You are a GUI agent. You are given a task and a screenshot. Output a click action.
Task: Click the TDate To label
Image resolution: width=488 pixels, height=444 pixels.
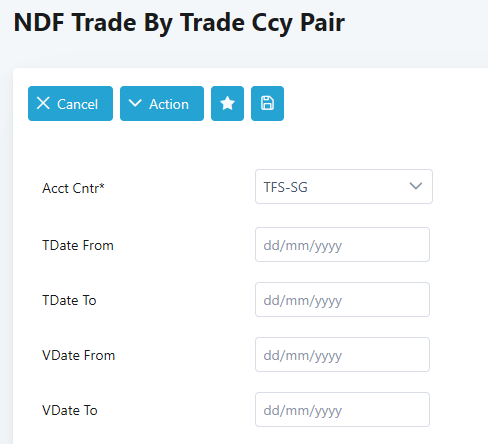pos(69,300)
